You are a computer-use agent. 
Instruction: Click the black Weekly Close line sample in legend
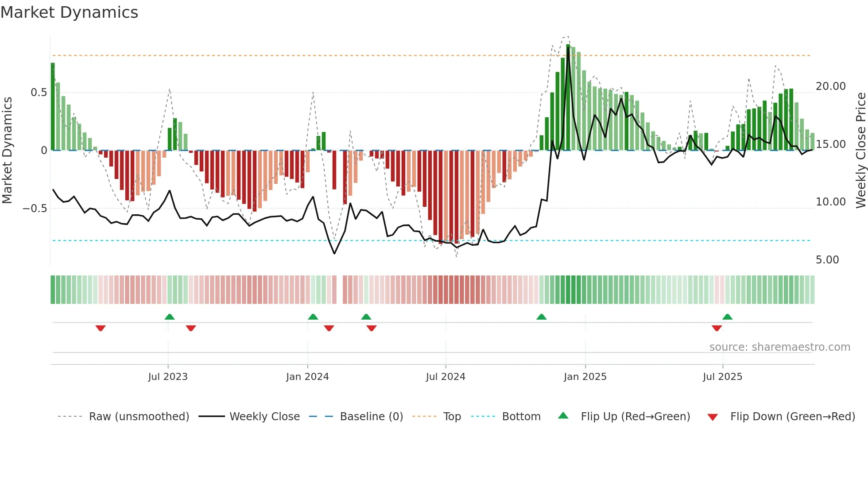point(211,416)
